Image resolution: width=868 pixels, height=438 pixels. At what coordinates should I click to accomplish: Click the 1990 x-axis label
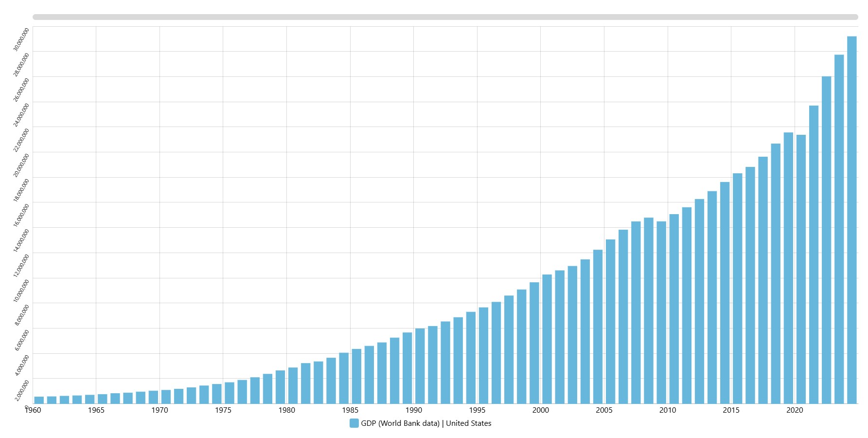click(x=414, y=410)
